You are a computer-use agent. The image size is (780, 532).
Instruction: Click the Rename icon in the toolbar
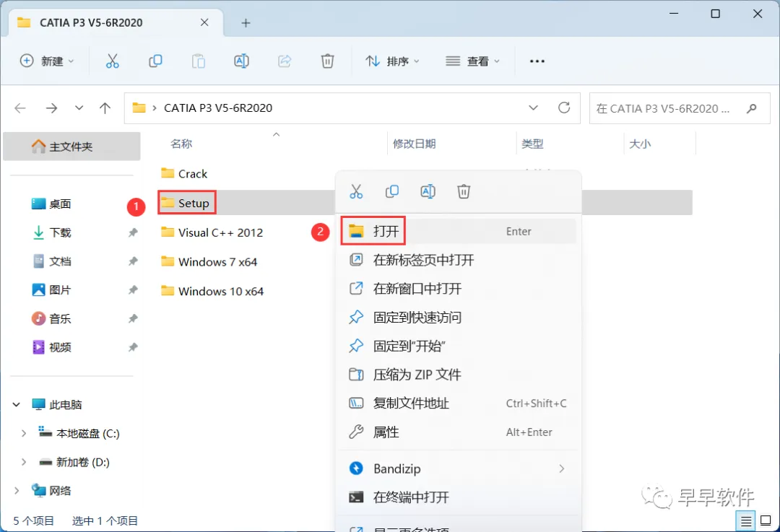[241, 61]
